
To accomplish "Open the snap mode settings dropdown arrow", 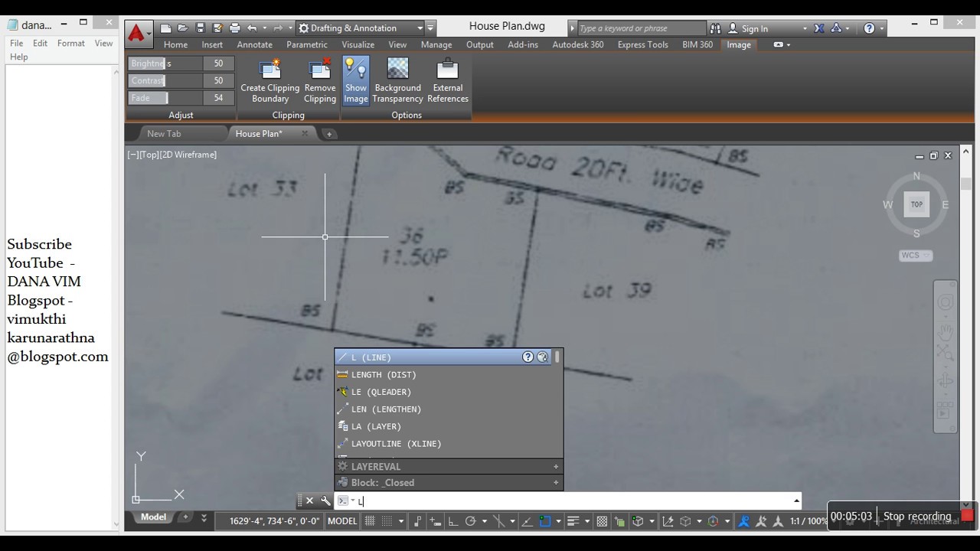I will coord(400,521).
